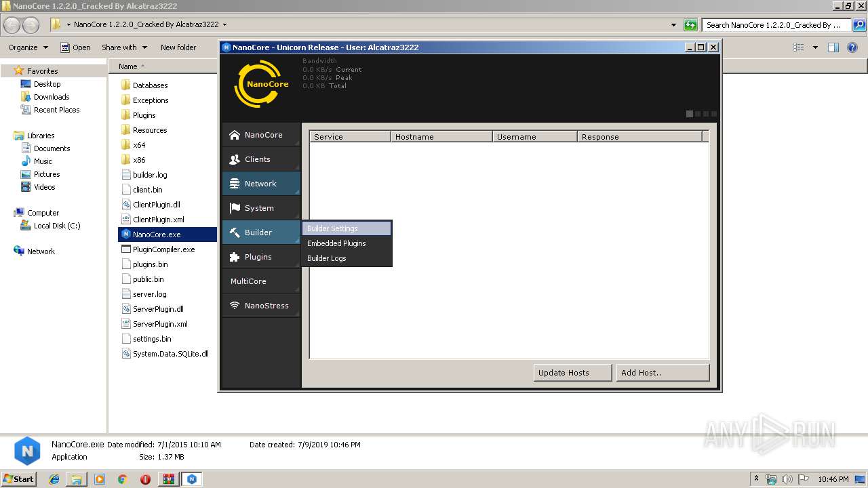Select ClientPlugin.dll file in Explorer
Screen dimensions: 868x488
(151, 205)
